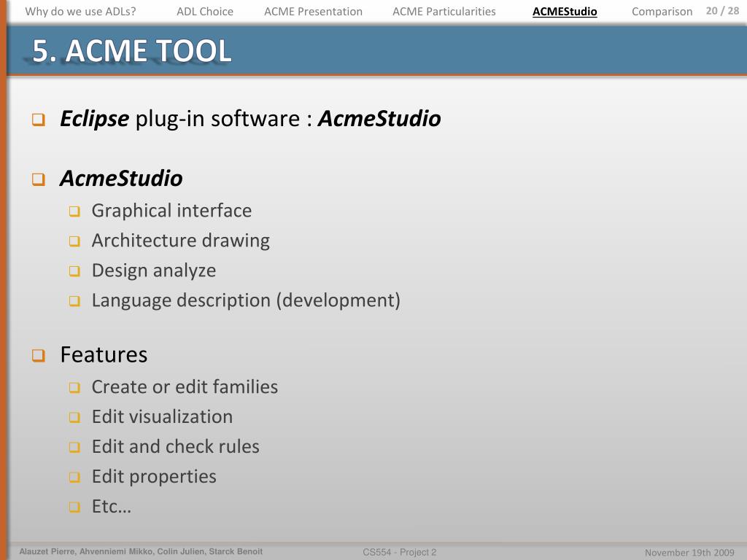Click the 'Features' heading
This screenshot has height=560, width=747.
click(104, 355)
